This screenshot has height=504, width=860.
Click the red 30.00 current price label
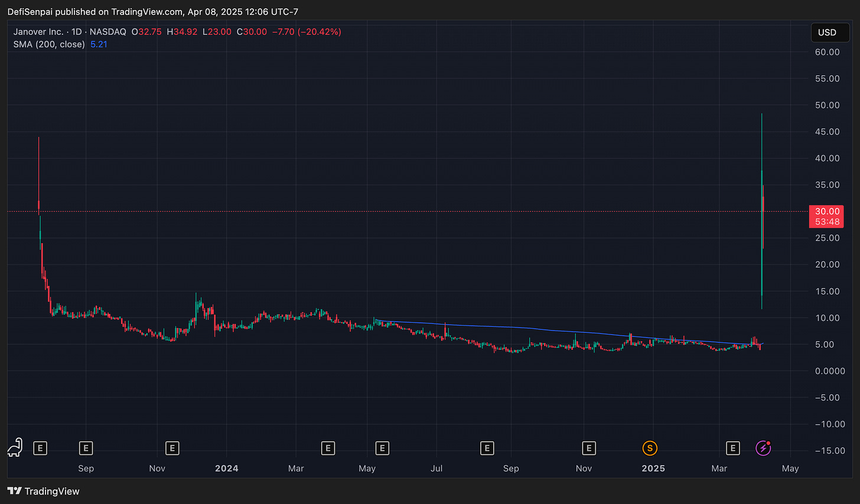[827, 211]
